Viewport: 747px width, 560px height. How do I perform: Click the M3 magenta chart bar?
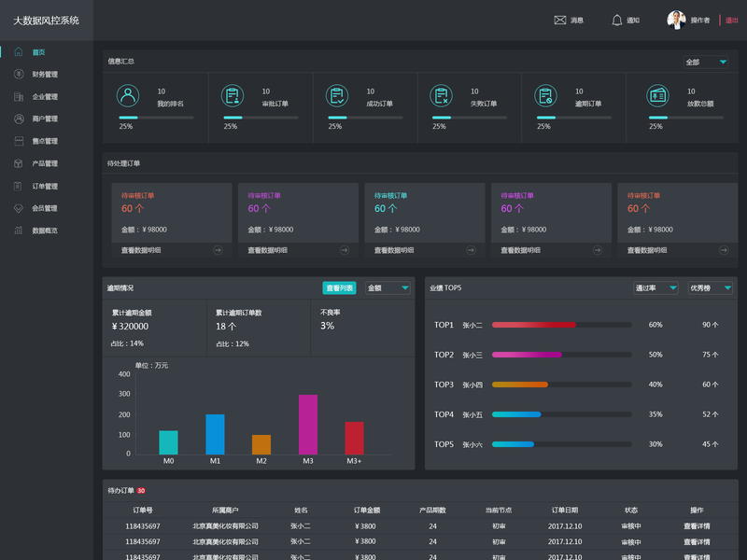pyautogui.click(x=308, y=425)
